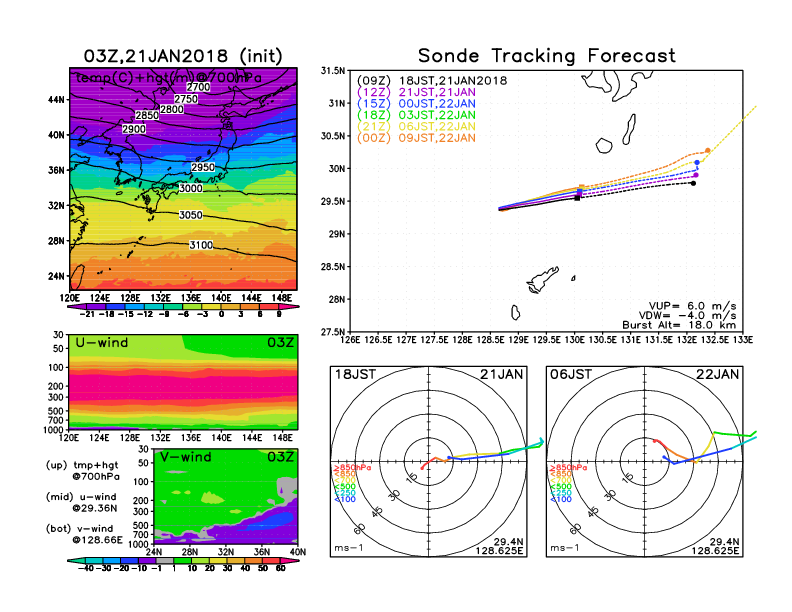Image resolution: width=792 pixels, height=612 pixels.
Task: Select the orange legend entry "(00Z) 09JST,22JAN"
Action: tap(416, 138)
